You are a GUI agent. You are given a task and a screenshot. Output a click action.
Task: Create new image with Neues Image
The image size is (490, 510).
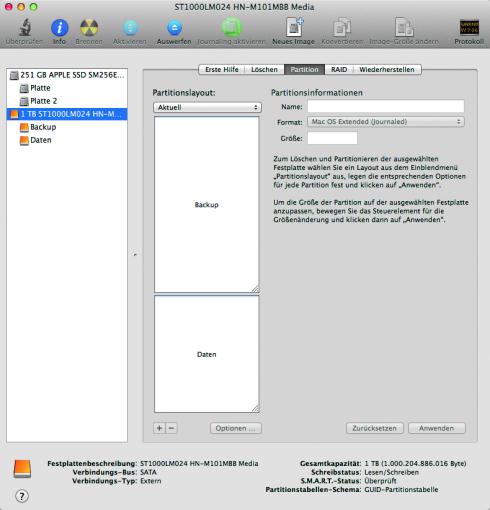coord(294,27)
